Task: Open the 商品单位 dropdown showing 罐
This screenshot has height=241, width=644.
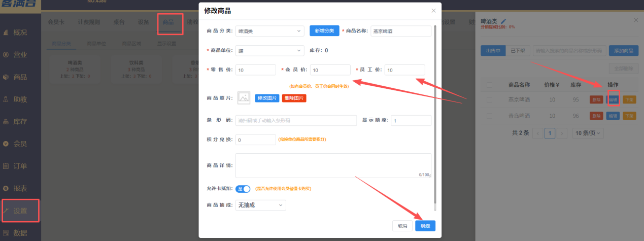Action: (269, 51)
